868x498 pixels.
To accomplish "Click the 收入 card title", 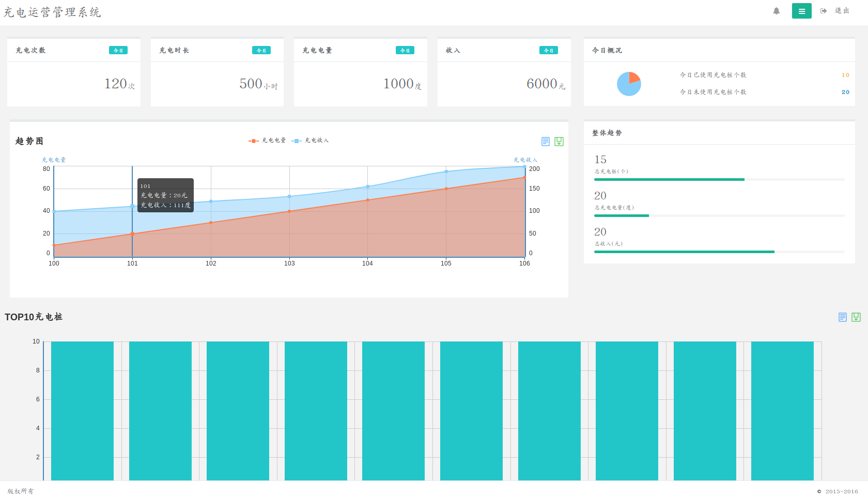I will click(x=453, y=51).
